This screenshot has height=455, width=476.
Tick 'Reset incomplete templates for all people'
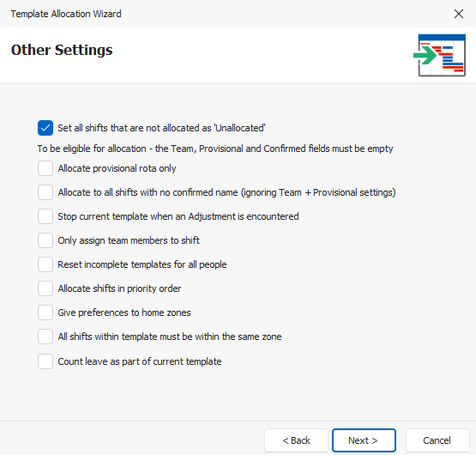point(45,264)
